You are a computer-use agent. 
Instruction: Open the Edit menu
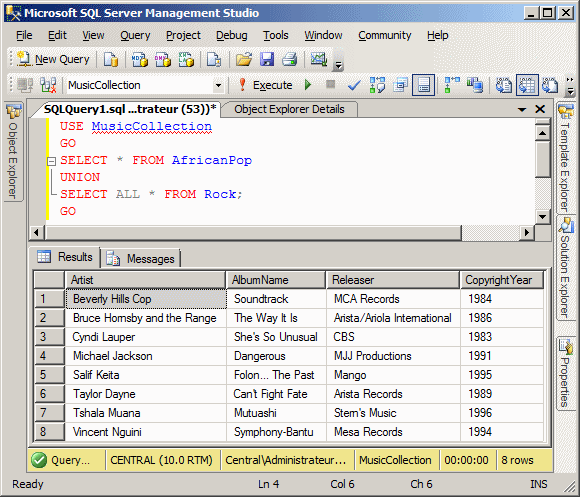coord(57,35)
